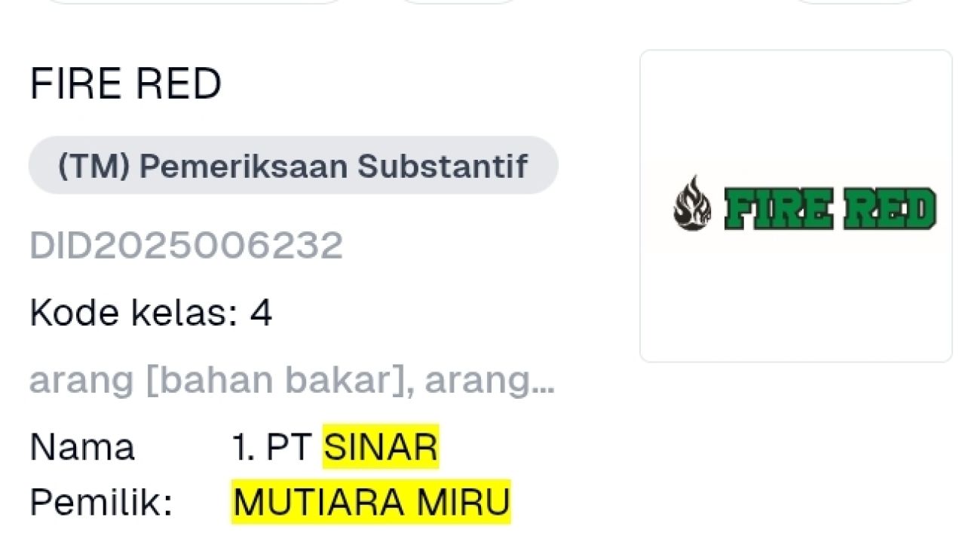Open the FIRE RED trademark title
965x560 pixels.
(125, 84)
